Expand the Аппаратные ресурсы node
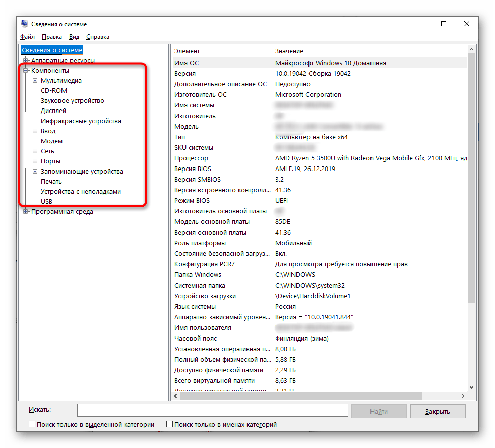The width and height of the screenshot is (495, 448). tap(26, 61)
